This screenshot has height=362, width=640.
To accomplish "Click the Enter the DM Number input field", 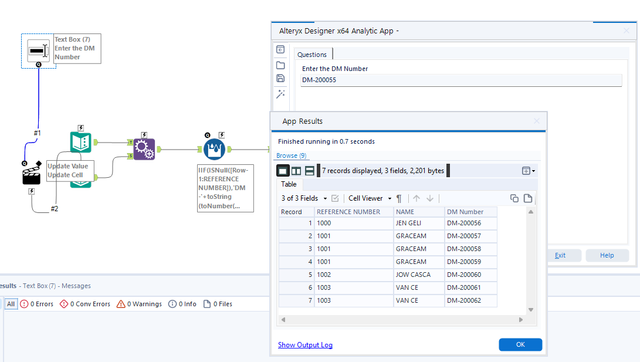I will [461, 80].
